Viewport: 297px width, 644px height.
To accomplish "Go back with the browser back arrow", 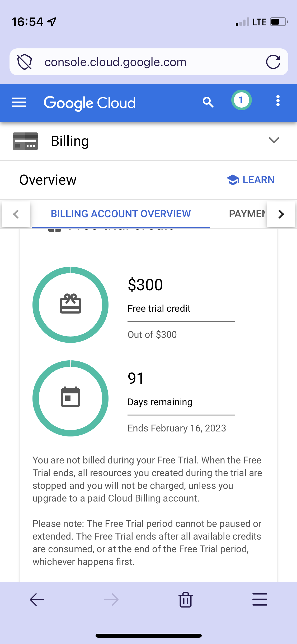I will (37, 600).
